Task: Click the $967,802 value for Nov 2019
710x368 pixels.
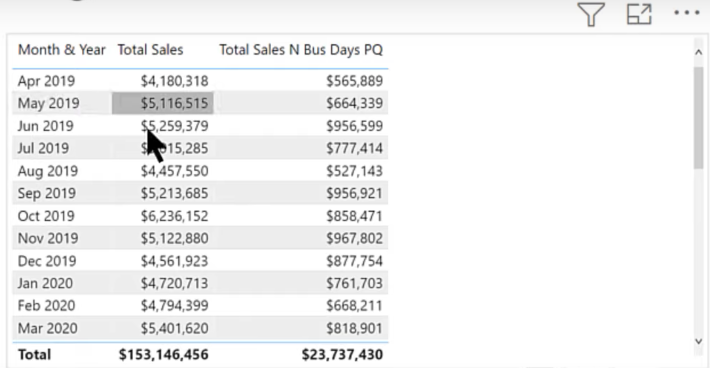Action: tap(355, 238)
